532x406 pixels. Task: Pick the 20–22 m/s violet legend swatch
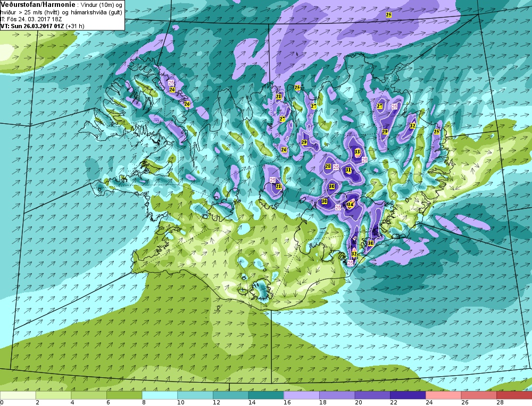(x=372, y=395)
